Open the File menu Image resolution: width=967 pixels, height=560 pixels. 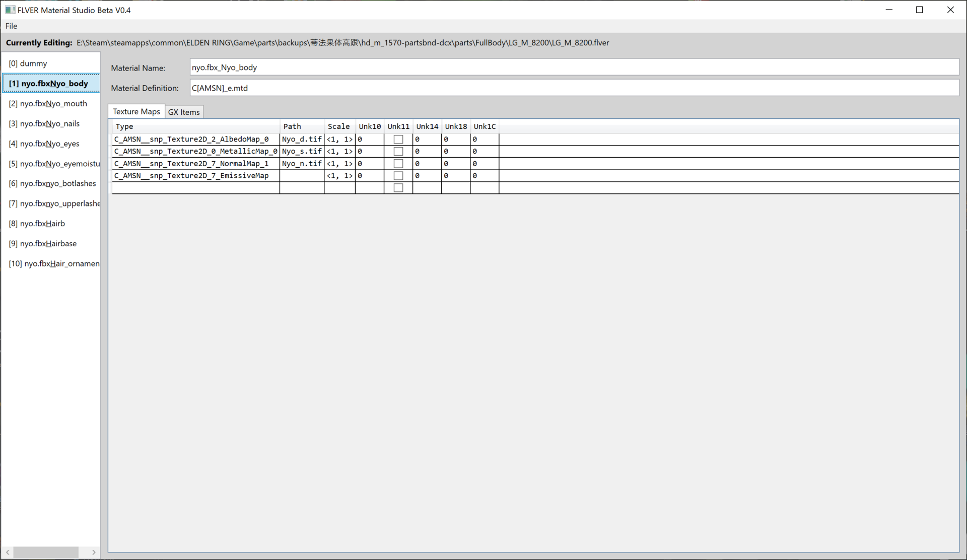click(x=11, y=26)
